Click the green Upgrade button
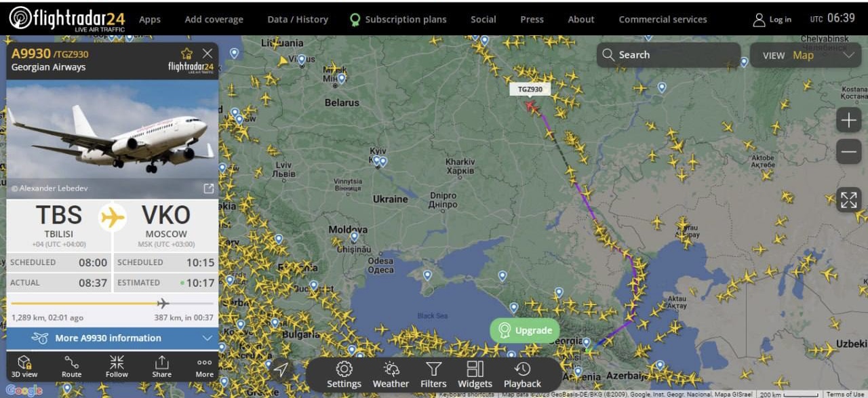The image size is (868, 398). click(x=525, y=330)
